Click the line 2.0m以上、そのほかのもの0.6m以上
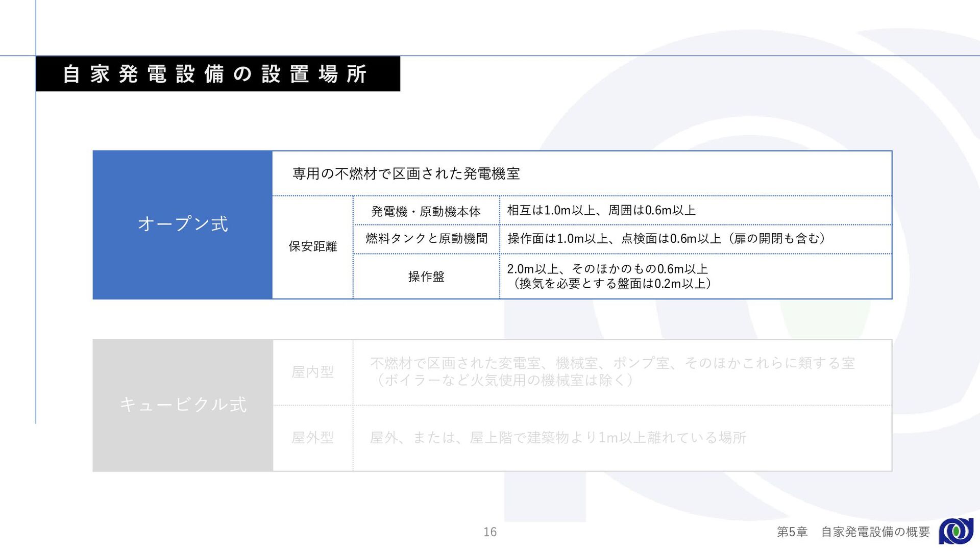Image resolution: width=980 pixels, height=551 pixels. pos(607,268)
